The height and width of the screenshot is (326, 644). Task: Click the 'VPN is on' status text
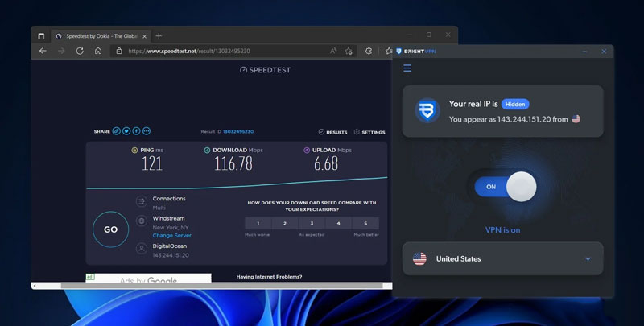pos(502,230)
